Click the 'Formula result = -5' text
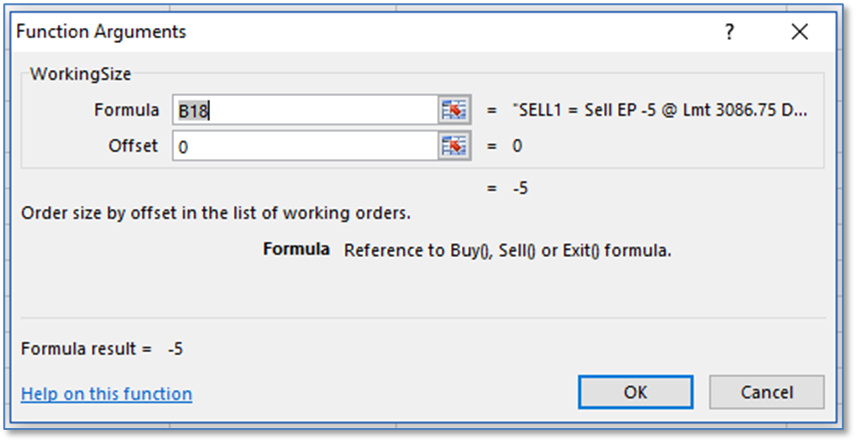The width and height of the screenshot is (857, 442). (x=102, y=349)
